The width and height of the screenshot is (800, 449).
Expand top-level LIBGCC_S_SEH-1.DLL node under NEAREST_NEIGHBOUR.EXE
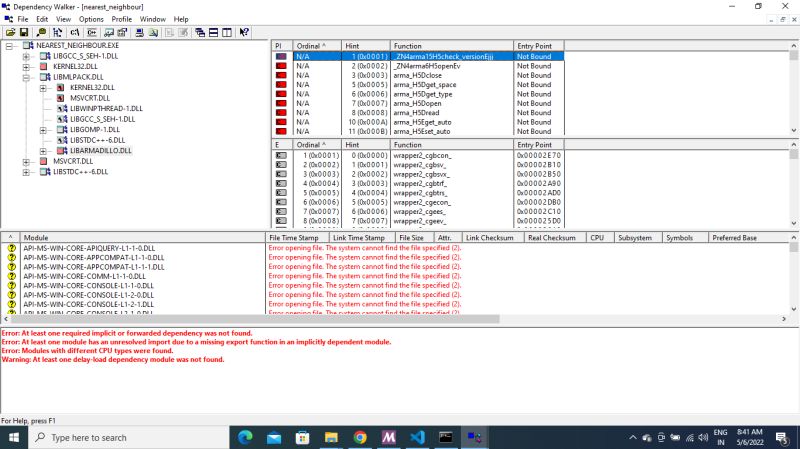(26, 56)
